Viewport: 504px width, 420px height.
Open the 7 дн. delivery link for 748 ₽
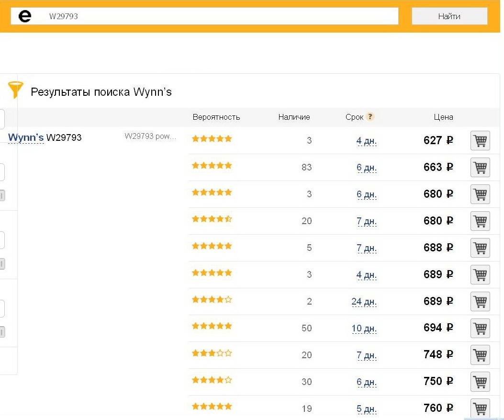(x=366, y=355)
